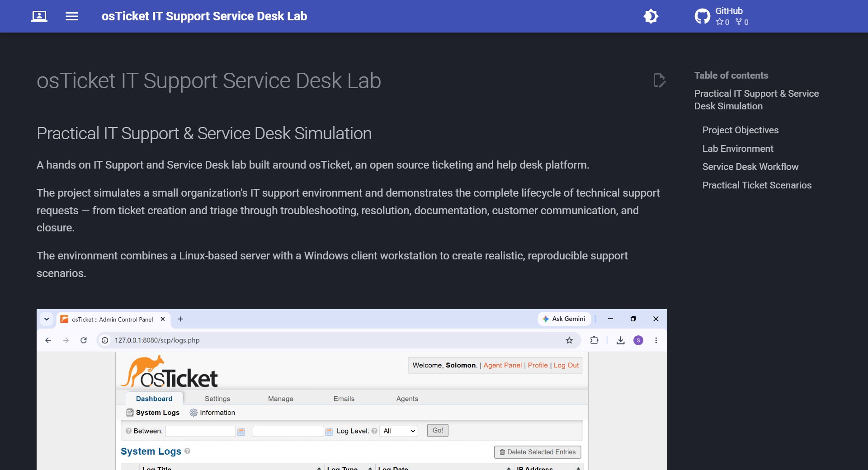Screen dimensions: 868x470
Task: Open the Emails tab
Action: click(x=344, y=399)
